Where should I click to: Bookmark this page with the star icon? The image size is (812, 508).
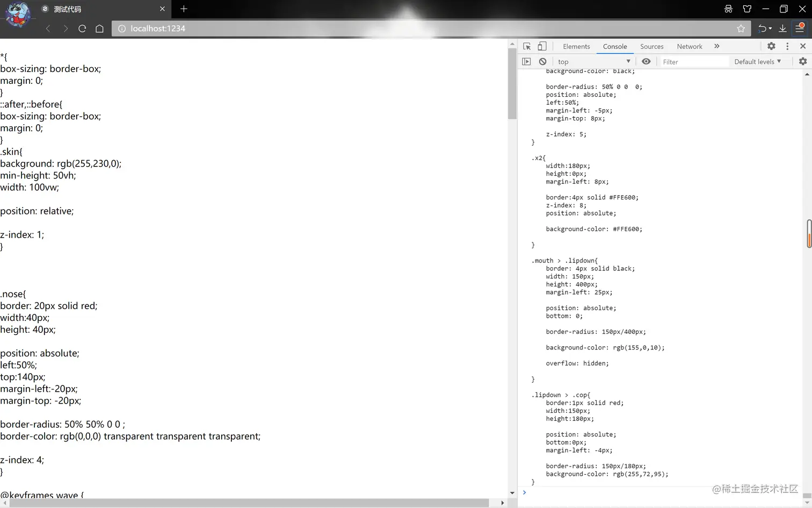click(741, 28)
